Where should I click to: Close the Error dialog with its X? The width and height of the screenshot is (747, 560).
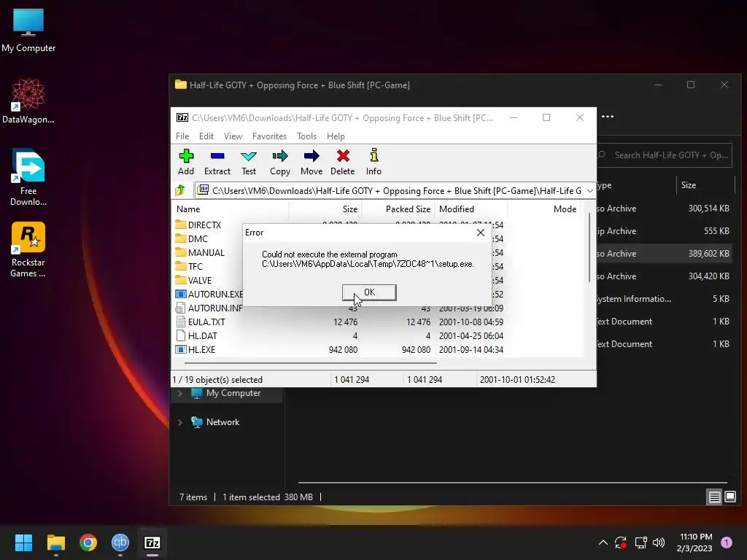[x=481, y=233]
